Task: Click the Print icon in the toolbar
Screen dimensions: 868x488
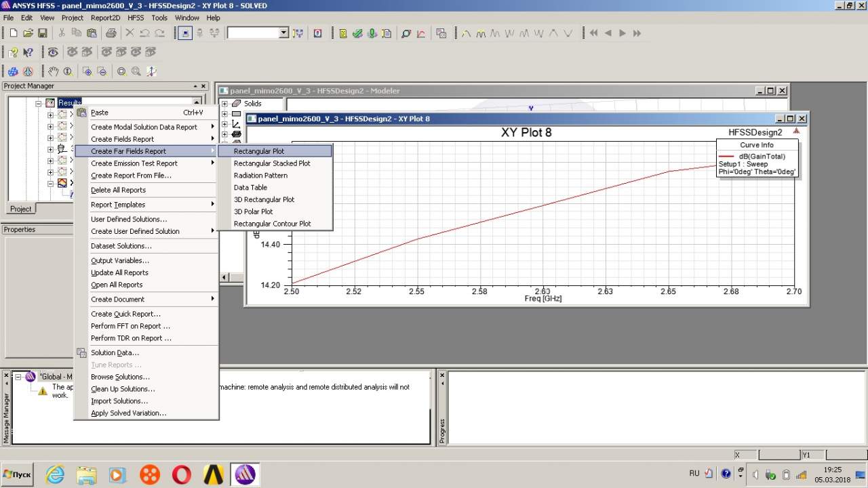Action: [x=111, y=33]
